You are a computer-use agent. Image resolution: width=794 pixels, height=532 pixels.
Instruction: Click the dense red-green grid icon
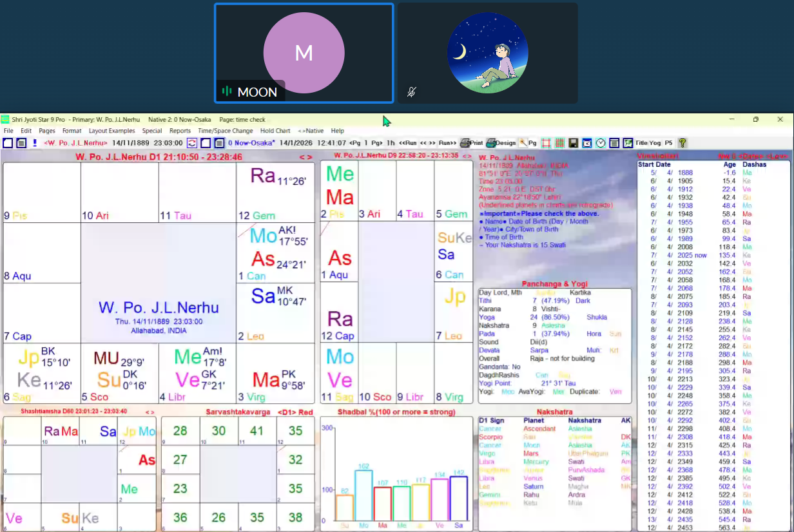click(560, 143)
